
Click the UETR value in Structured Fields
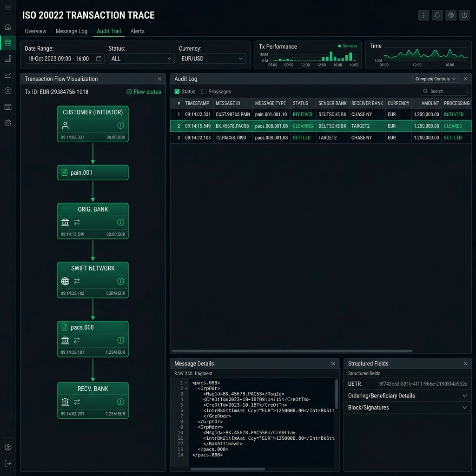click(423, 383)
